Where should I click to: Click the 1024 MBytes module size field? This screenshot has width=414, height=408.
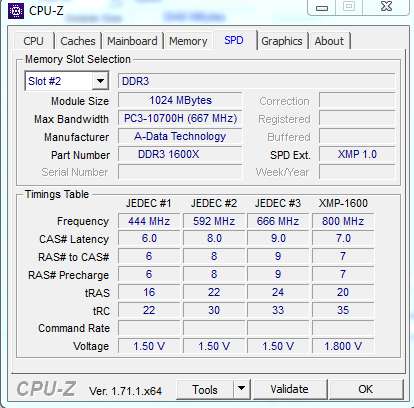(x=180, y=100)
